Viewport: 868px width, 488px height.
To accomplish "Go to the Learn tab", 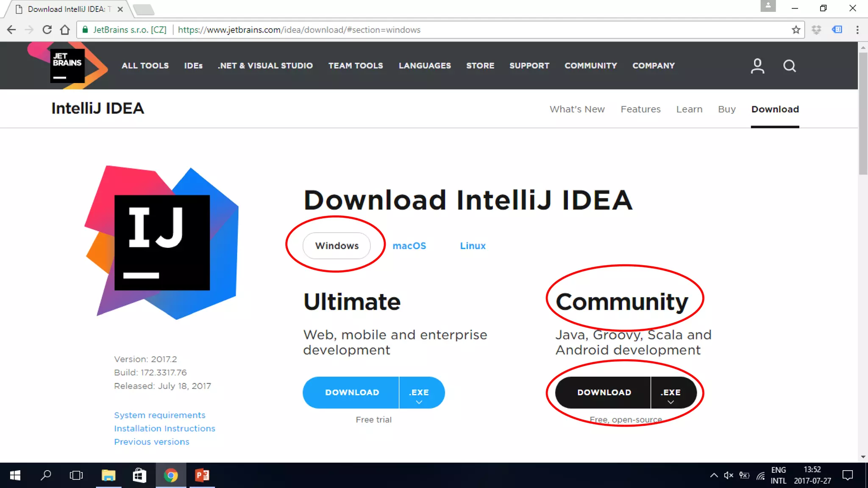I will click(x=689, y=109).
